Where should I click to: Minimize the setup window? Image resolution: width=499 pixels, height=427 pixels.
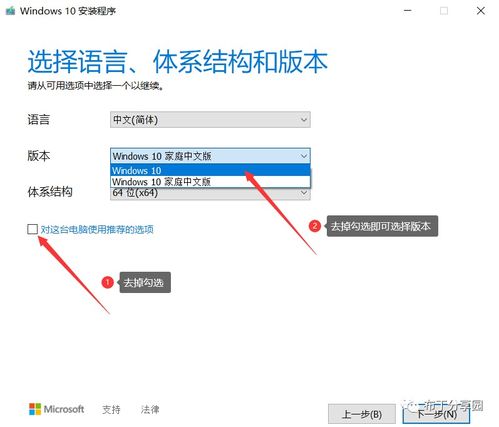point(407,11)
